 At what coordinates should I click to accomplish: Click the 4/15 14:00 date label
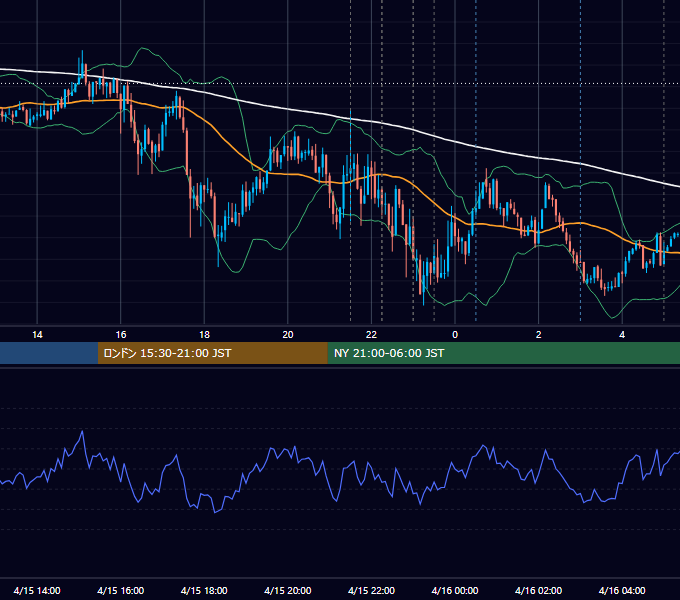37,590
